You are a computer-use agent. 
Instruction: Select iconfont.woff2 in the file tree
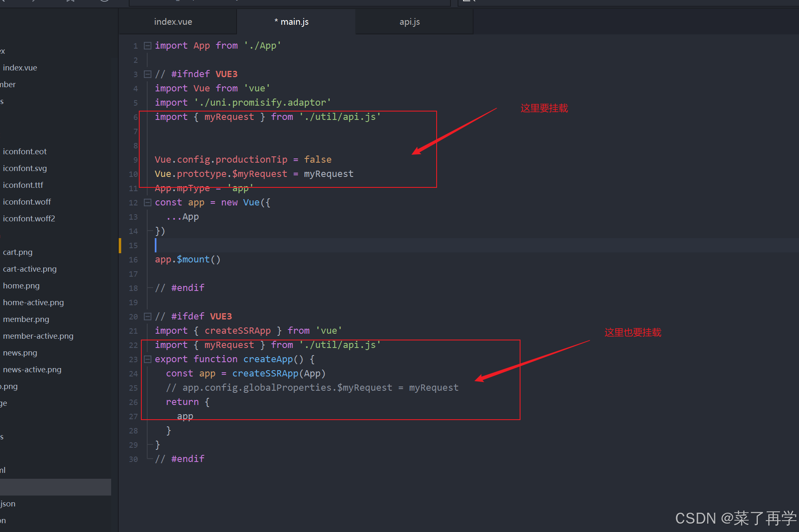29,218
